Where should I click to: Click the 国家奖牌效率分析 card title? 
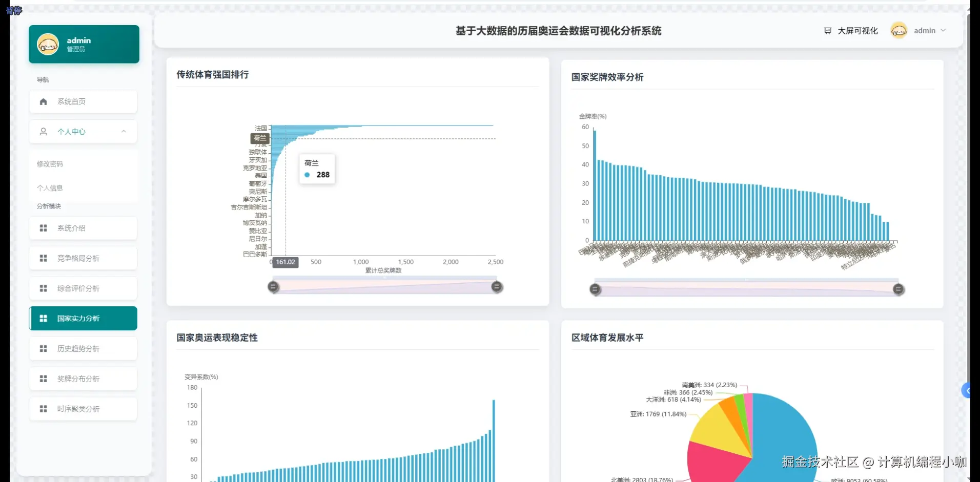click(x=607, y=77)
